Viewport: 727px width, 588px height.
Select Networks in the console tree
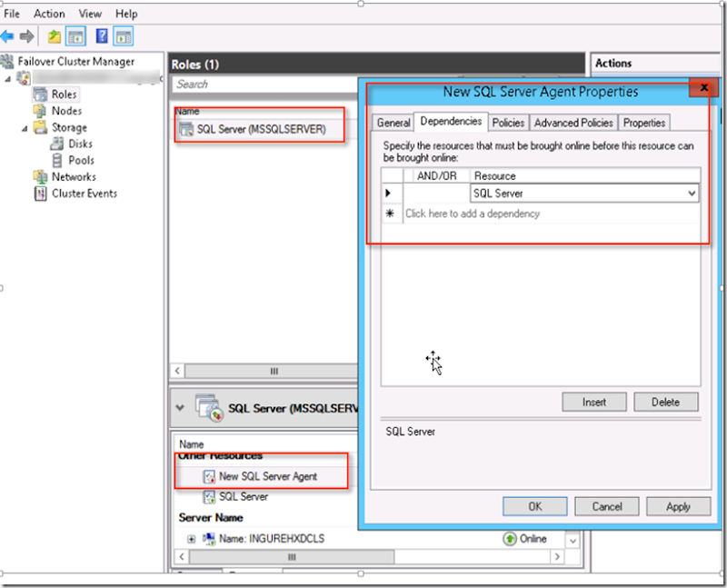(74, 176)
